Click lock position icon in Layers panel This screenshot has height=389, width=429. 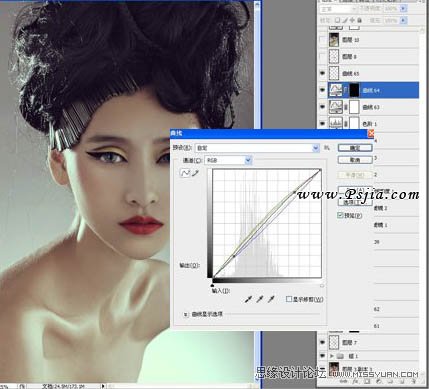(352, 21)
